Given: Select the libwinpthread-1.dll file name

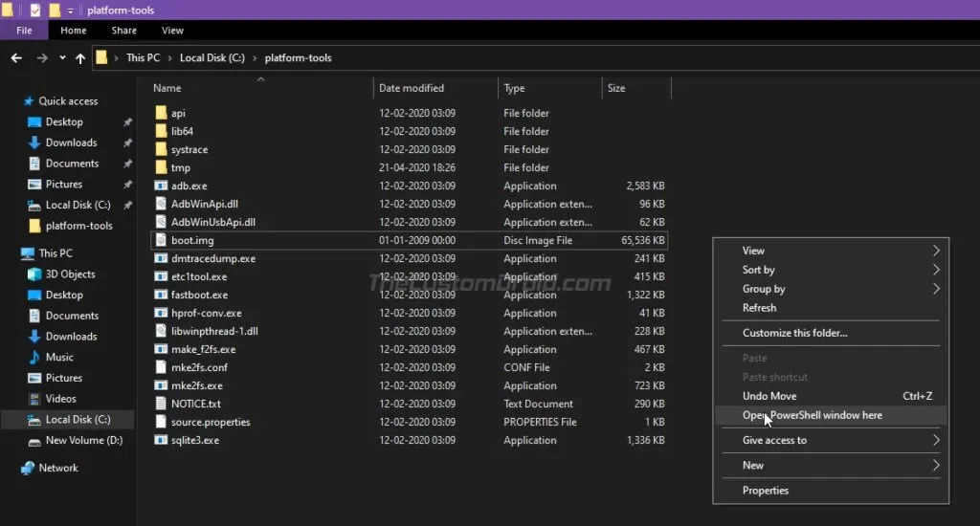Looking at the screenshot, I should [x=214, y=331].
